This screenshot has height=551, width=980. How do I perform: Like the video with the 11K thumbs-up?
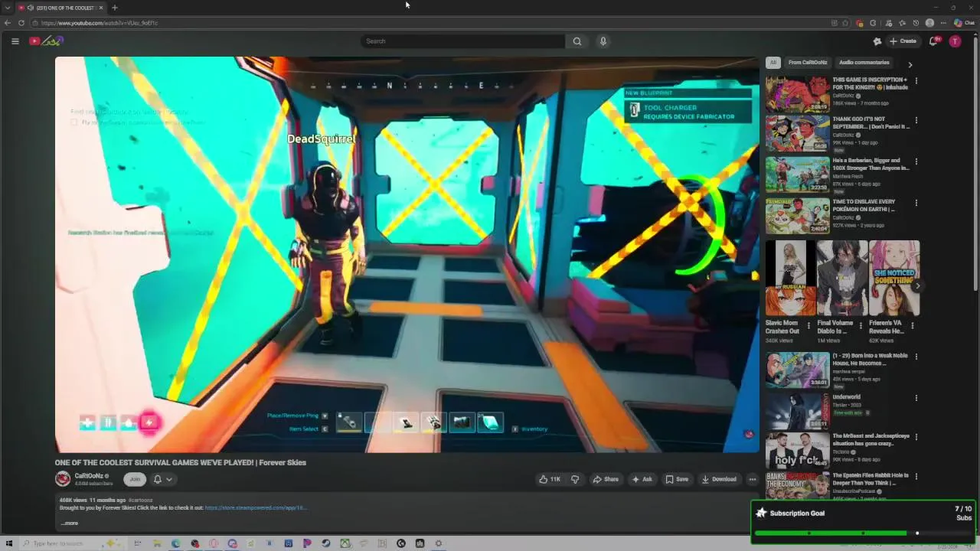(x=550, y=479)
